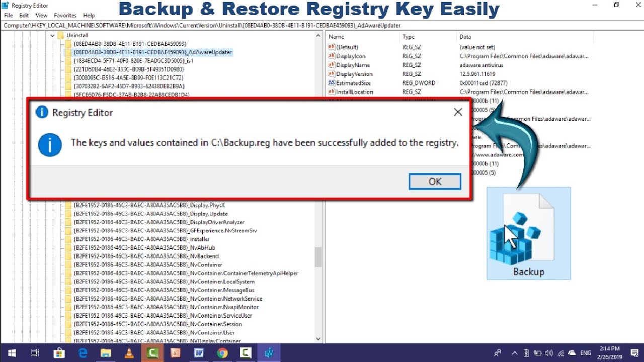
Task: Click the DisplayName string value icon
Action: pyautogui.click(x=332, y=65)
